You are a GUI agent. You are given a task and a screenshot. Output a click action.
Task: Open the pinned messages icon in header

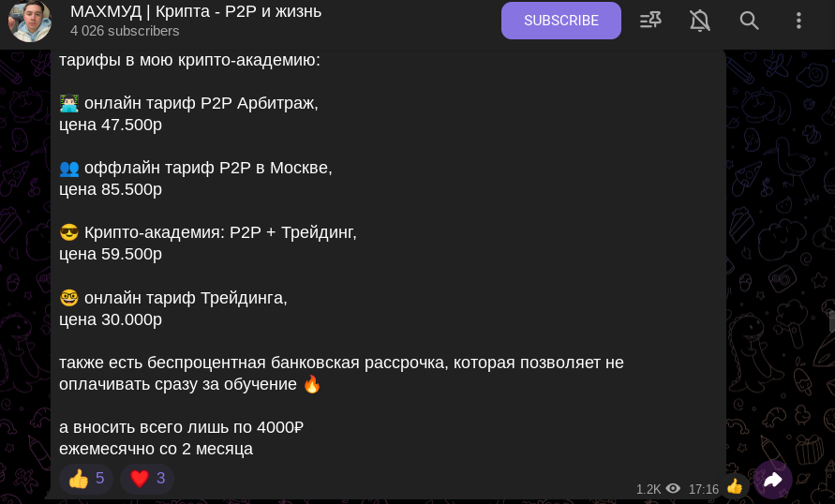click(650, 21)
